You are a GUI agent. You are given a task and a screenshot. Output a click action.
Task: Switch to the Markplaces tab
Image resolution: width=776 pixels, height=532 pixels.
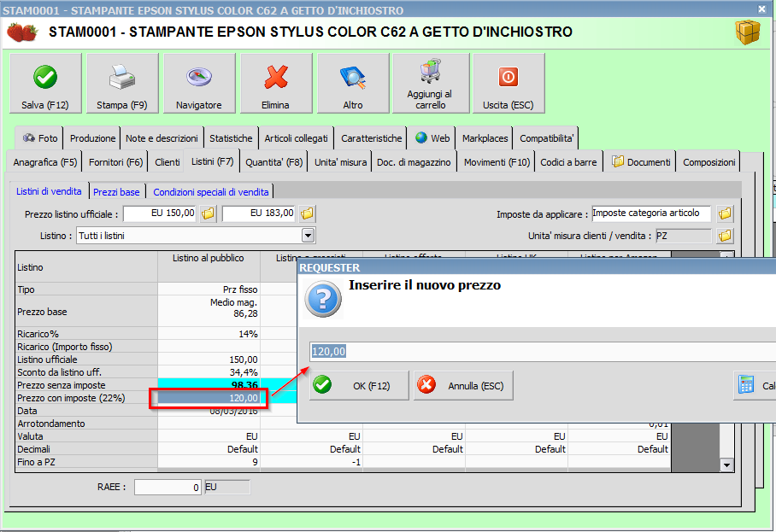(485, 138)
